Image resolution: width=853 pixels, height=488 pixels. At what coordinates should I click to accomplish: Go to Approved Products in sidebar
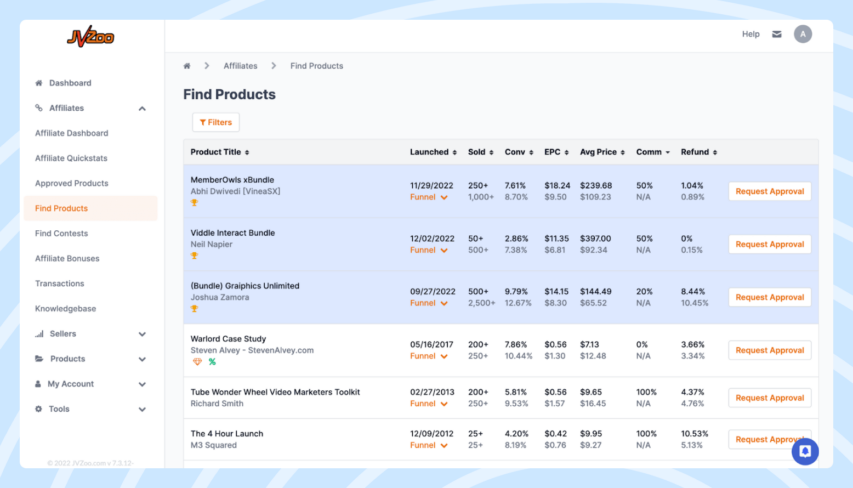click(x=71, y=183)
